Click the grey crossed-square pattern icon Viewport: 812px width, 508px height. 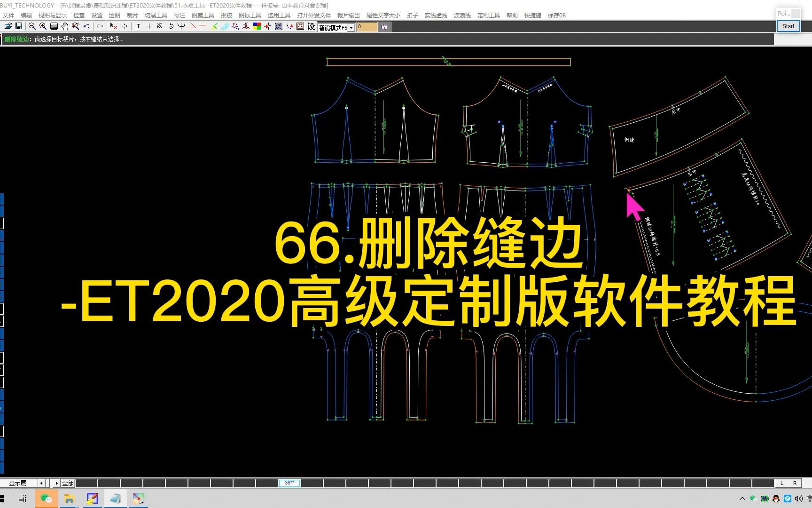pos(279,26)
